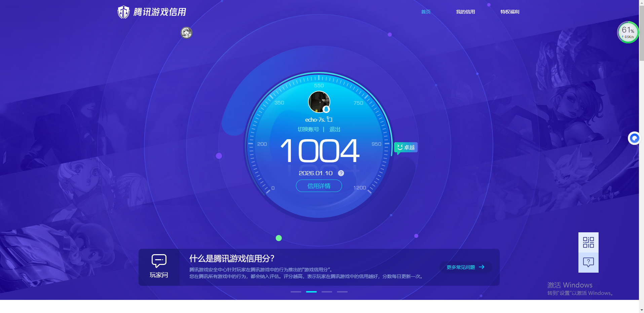Click the QR code icon in side panel
Image resolution: width=644 pixels, height=313 pixels.
click(588, 242)
